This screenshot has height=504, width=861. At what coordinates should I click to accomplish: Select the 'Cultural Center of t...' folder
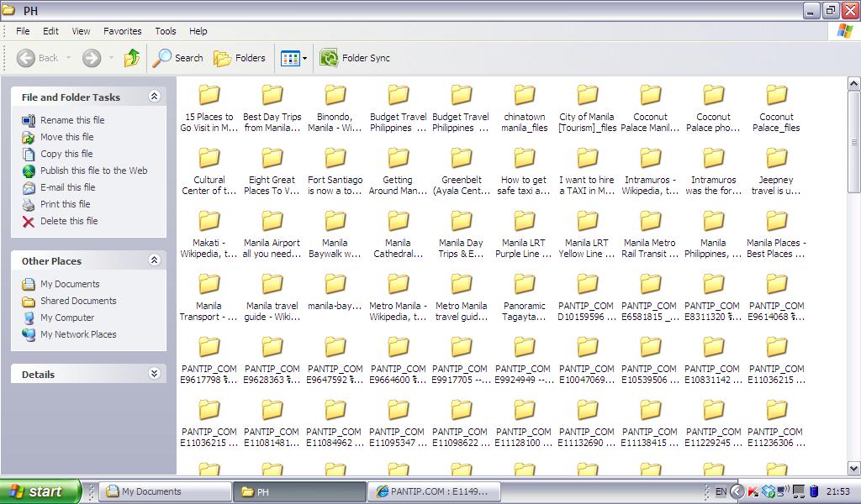click(x=209, y=171)
